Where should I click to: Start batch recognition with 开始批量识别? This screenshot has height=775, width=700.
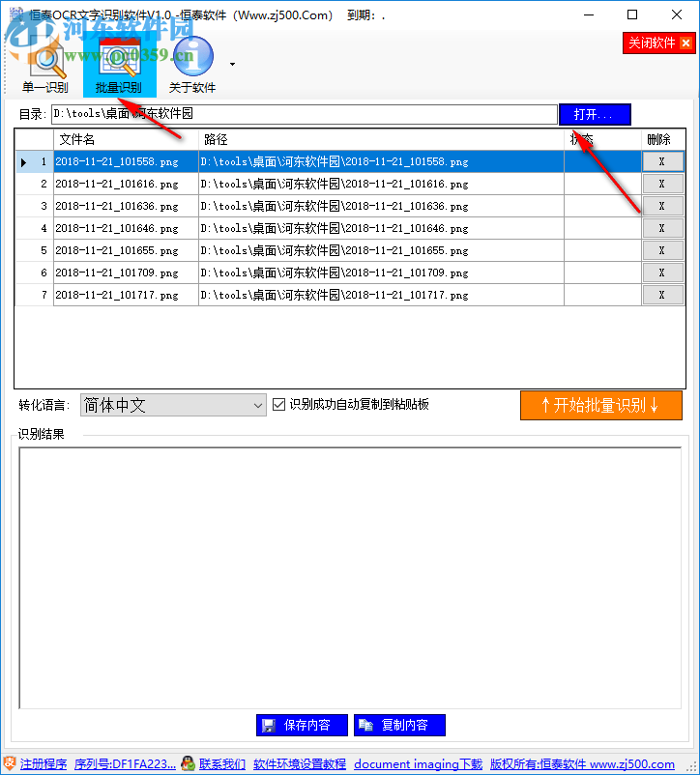tap(601, 406)
